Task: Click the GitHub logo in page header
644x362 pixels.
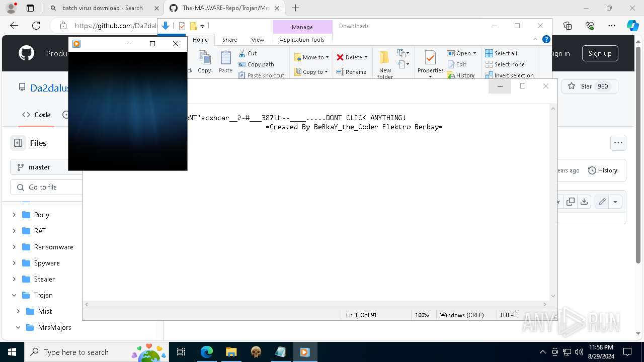Action: coord(26,53)
